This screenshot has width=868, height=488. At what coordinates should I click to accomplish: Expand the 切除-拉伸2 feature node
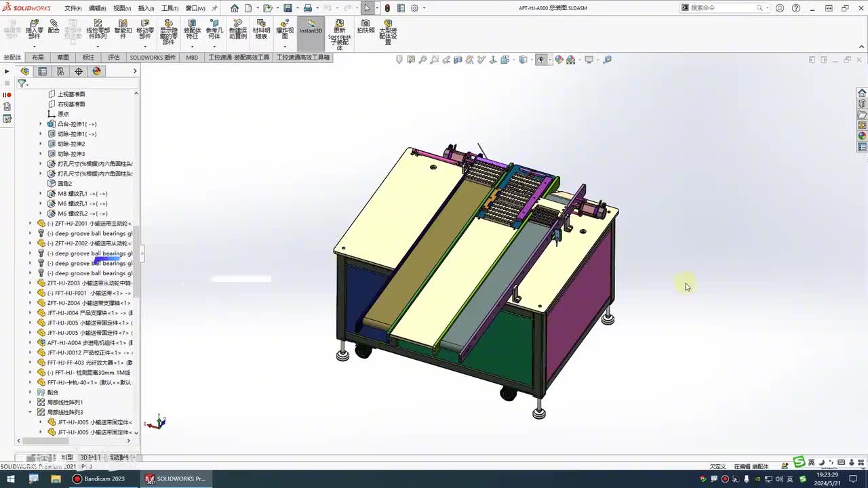pyautogui.click(x=40, y=144)
